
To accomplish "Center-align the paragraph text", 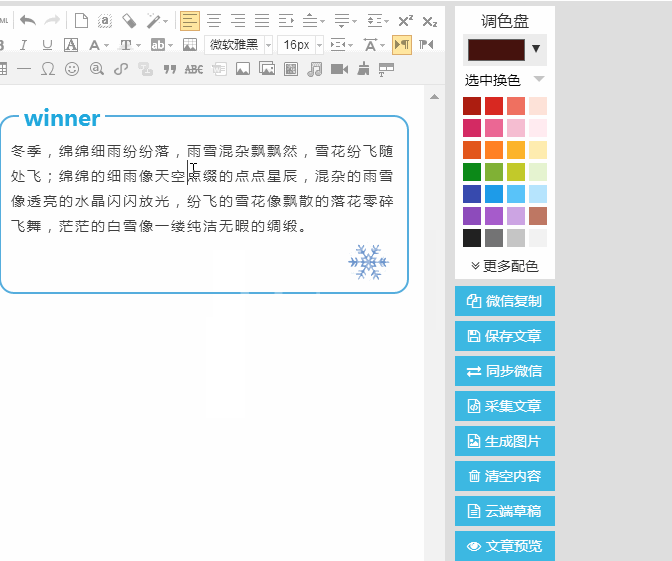I will click(214, 21).
